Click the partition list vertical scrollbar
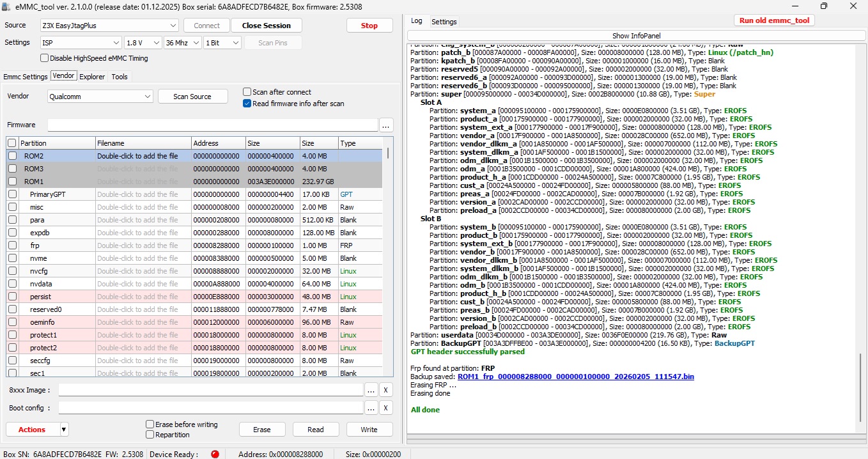 (x=389, y=256)
